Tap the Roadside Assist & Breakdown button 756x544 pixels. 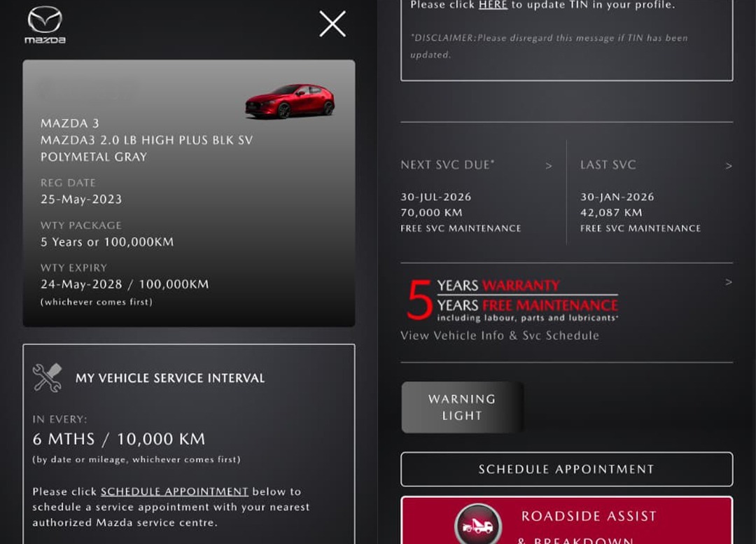tap(566, 521)
